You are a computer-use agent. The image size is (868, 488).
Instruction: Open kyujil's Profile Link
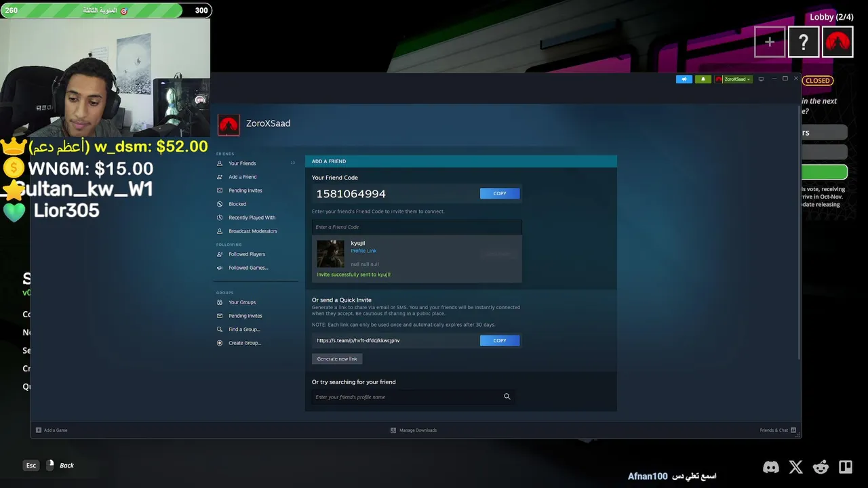tap(363, 251)
